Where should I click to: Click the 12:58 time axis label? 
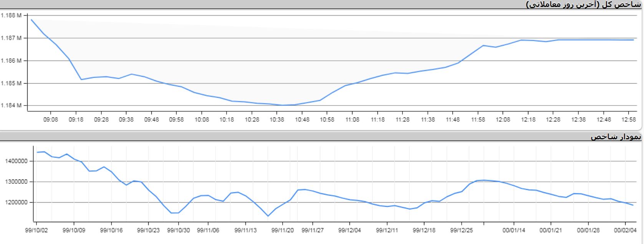pyautogui.click(x=629, y=119)
